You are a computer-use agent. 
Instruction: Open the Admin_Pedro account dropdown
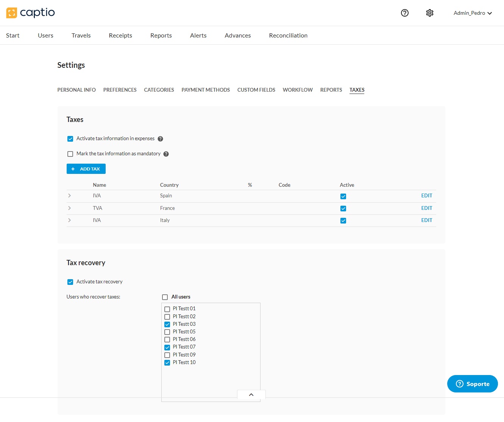tap(473, 13)
